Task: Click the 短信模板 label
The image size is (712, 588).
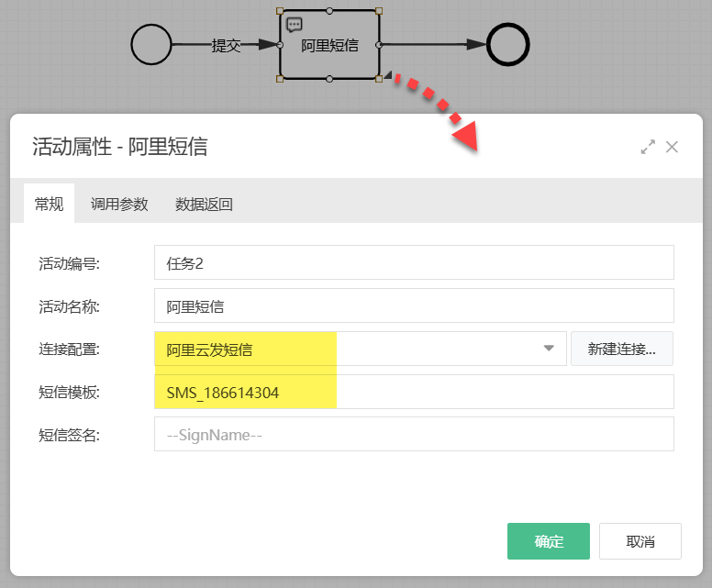Action: click(69, 392)
